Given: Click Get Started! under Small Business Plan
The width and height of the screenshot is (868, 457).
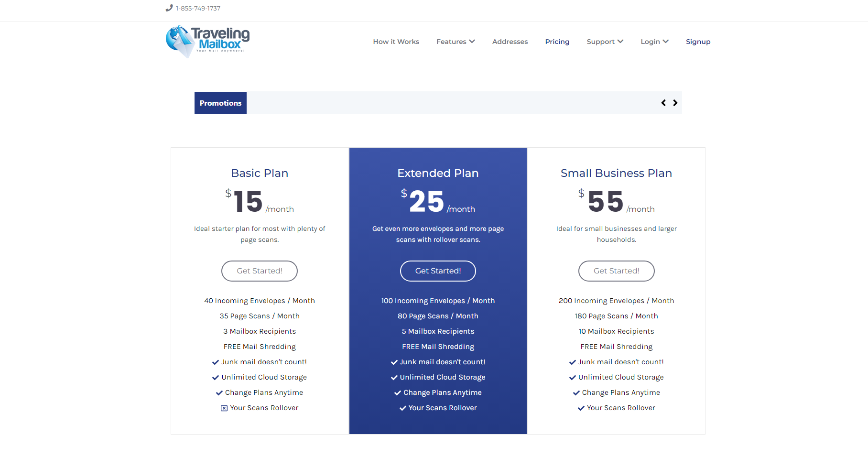Looking at the screenshot, I should 617,271.
